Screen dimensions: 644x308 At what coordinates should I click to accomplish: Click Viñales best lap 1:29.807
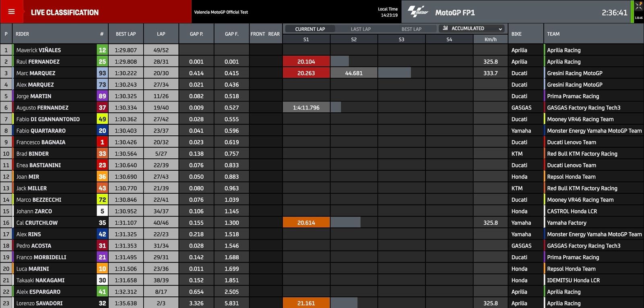coord(126,50)
